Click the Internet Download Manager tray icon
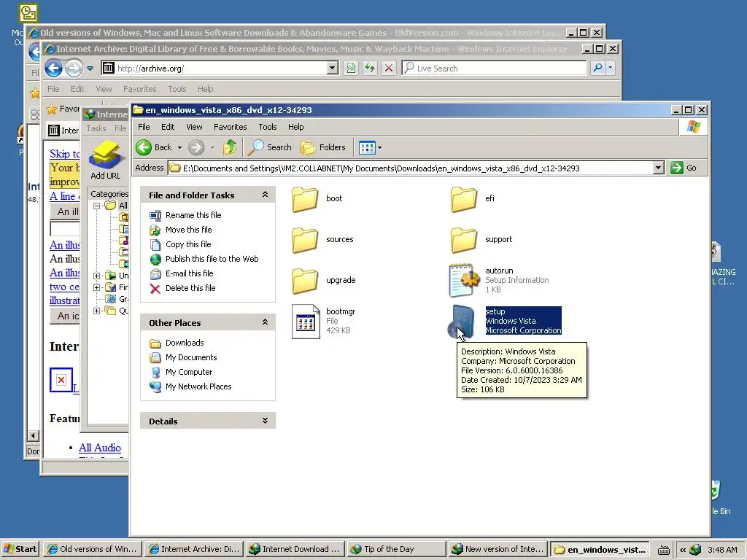The height and width of the screenshot is (560, 747). click(695, 550)
